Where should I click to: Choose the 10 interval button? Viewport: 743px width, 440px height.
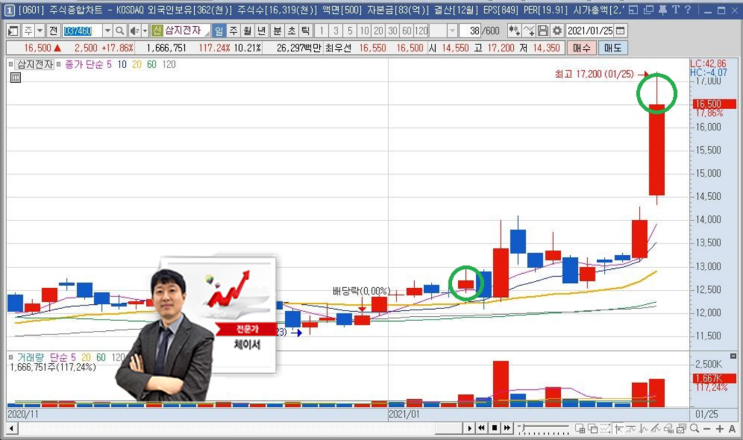(364, 31)
